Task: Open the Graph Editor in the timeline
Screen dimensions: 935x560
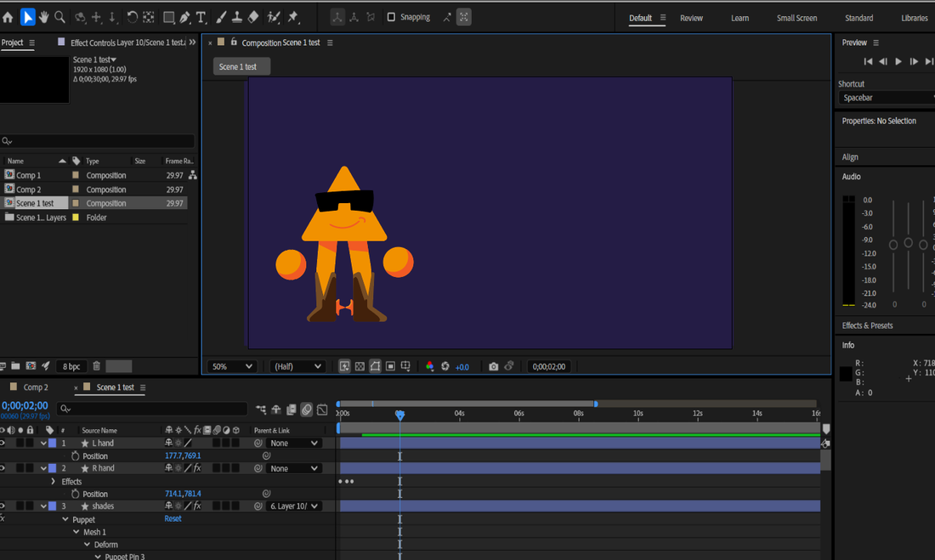Action: pyautogui.click(x=322, y=409)
